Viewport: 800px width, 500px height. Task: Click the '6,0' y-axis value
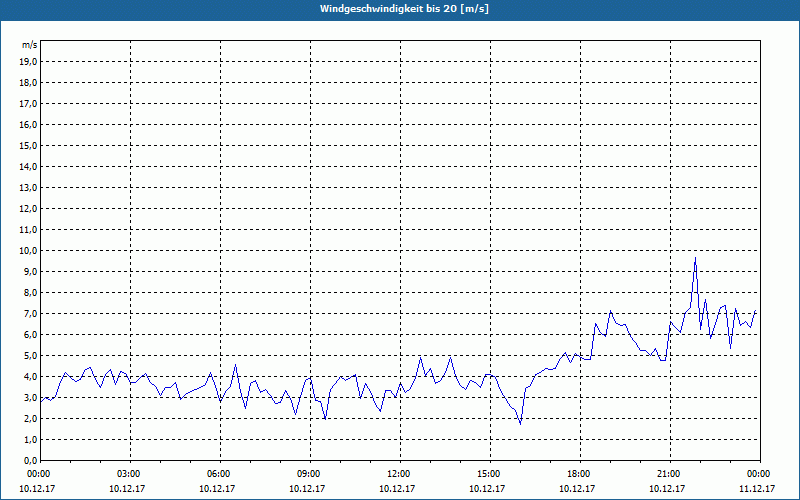click(x=31, y=335)
